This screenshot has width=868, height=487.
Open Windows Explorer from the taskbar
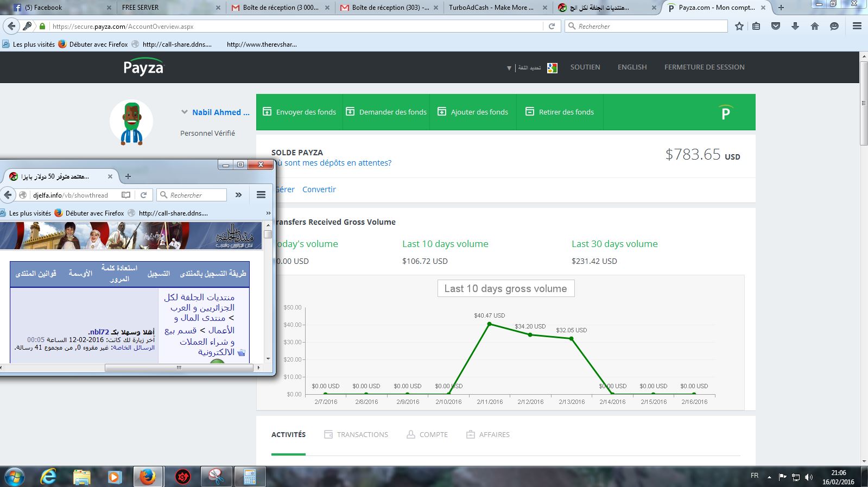click(81, 477)
